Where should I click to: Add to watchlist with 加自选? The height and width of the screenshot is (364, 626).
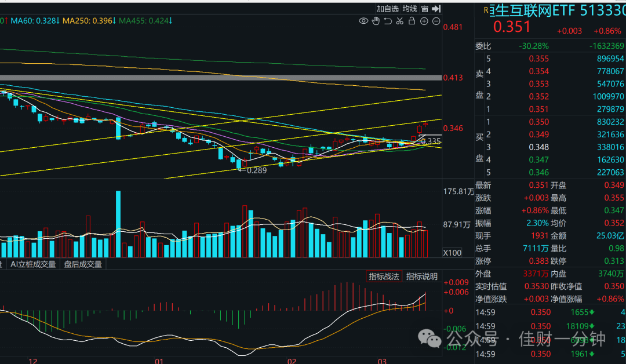(388, 9)
